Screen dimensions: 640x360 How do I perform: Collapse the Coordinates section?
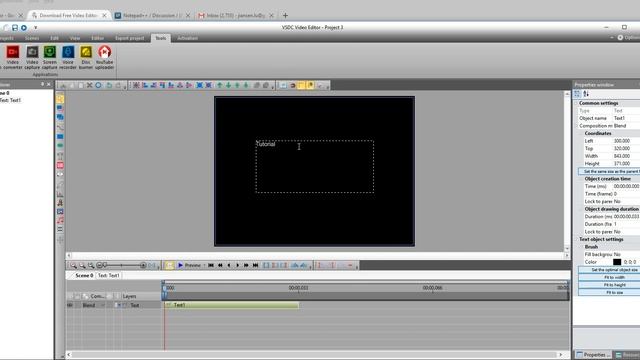pyautogui.click(x=581, y=133)
